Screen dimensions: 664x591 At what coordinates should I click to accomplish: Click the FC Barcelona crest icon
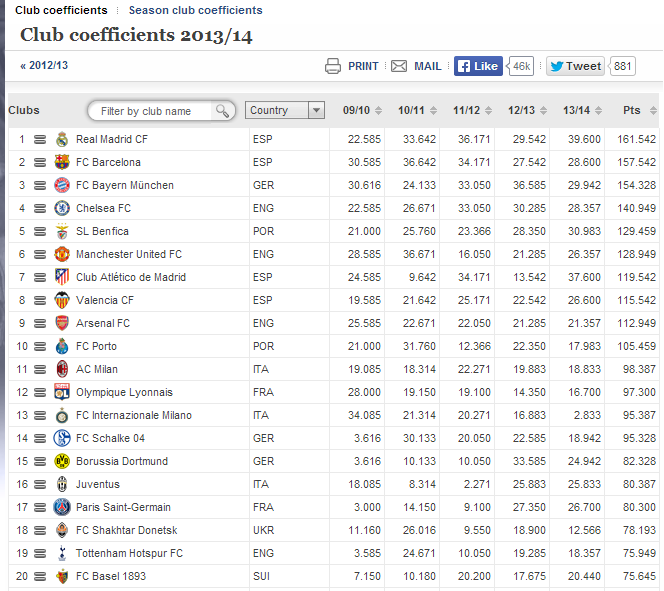(x=62, y=162)
